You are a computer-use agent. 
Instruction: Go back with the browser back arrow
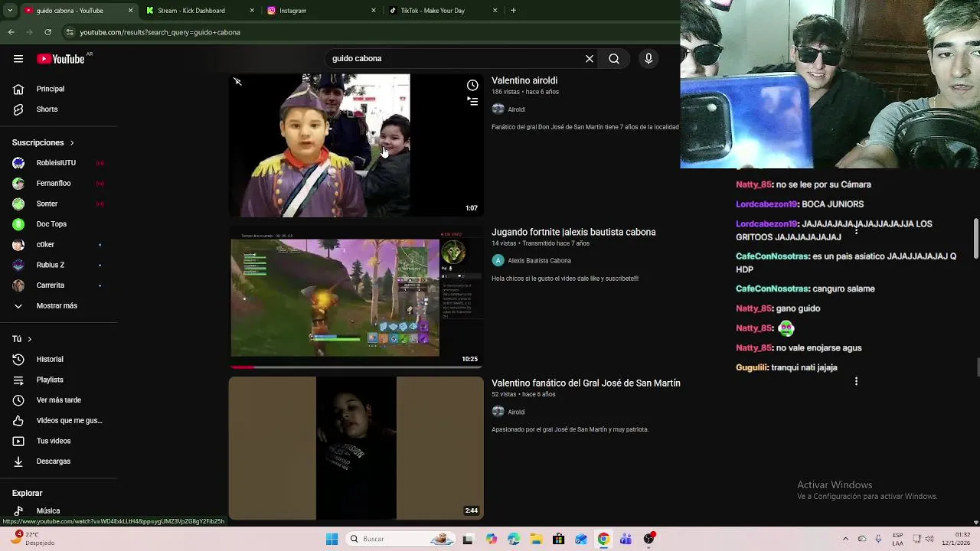coord(11,32)
